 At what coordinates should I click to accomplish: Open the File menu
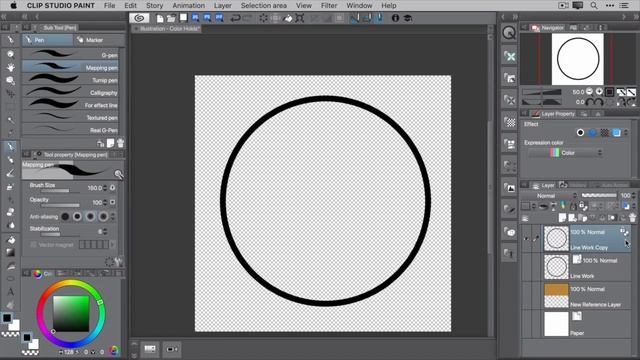(x=109, y=6)
